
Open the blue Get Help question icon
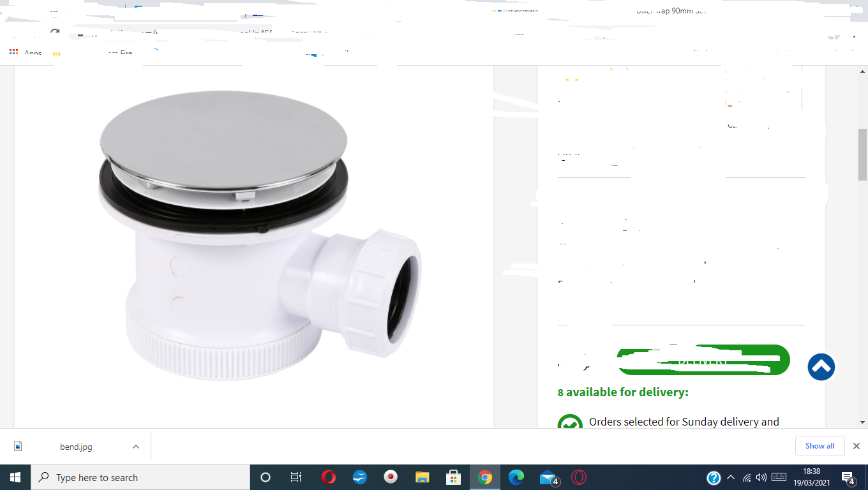[714, 477]
